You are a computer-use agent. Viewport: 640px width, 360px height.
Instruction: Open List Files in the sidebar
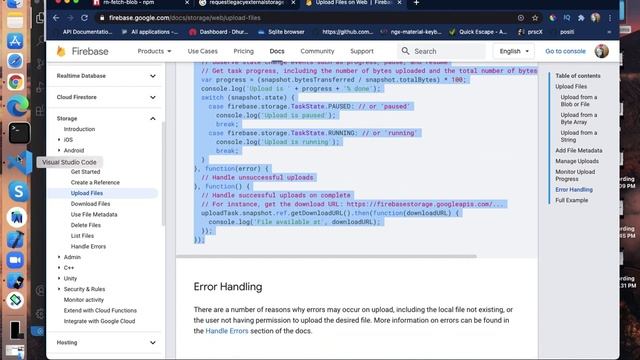(x=82, y=236)
